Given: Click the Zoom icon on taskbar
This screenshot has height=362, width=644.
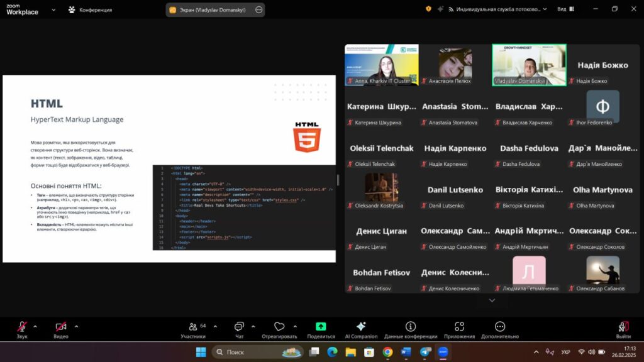Looking at the screenshot, I should 443,352.
